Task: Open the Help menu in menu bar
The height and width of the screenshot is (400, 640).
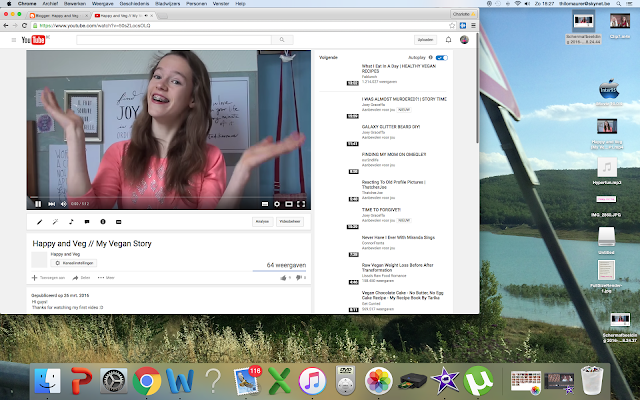Action: 240,3
